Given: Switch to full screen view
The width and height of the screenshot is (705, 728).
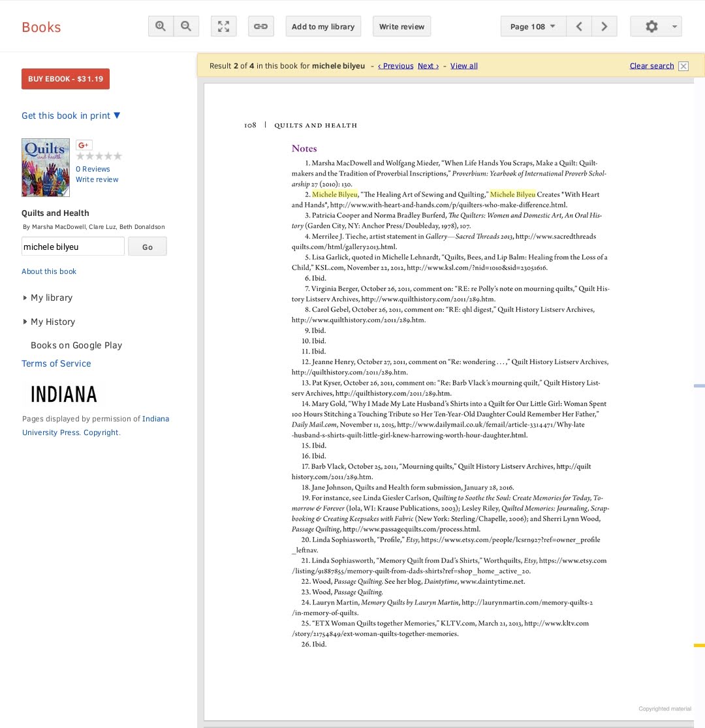Looking at the screenshot, I should (x=223, y=27).
